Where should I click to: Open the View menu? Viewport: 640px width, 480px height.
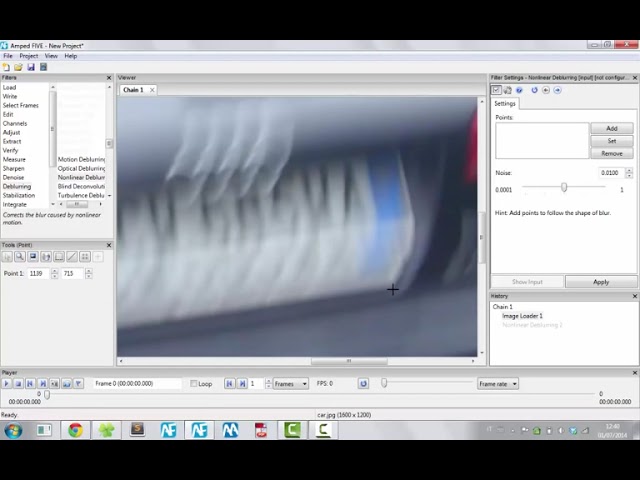click(51, 56)
